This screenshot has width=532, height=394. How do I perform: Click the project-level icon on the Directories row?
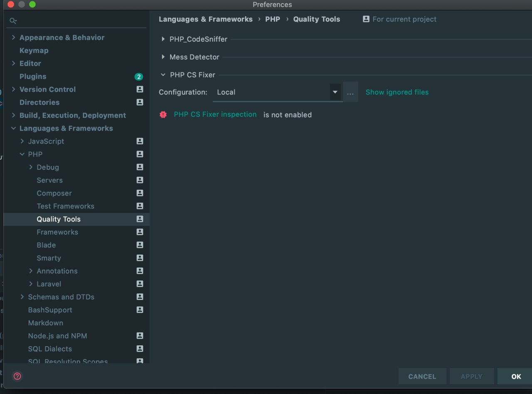point(140,102)
